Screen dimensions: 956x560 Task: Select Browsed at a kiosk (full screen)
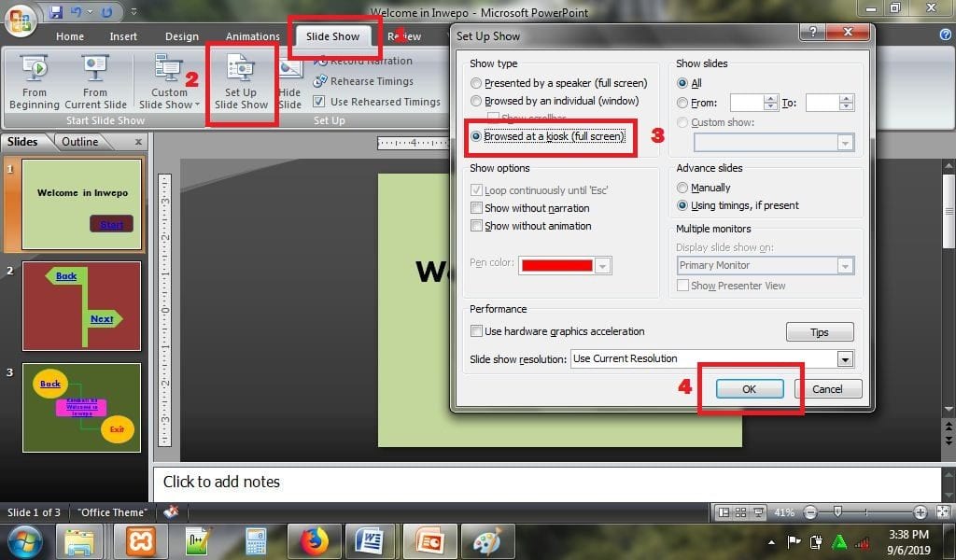coord(548,136)
